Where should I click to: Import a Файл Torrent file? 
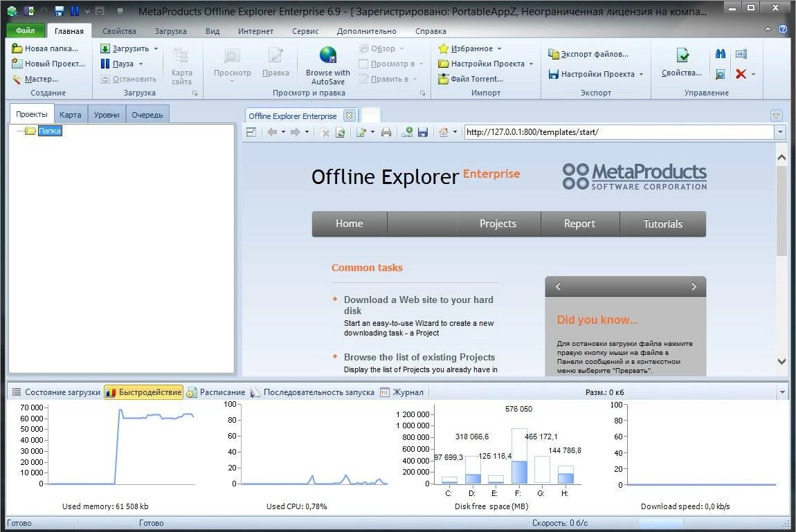click(471, 79)
